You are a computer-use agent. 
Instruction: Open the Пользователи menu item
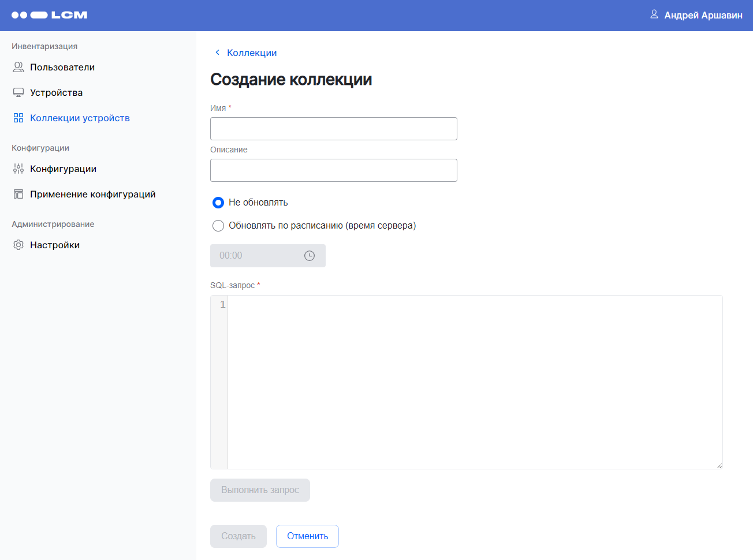pos(62,68)
